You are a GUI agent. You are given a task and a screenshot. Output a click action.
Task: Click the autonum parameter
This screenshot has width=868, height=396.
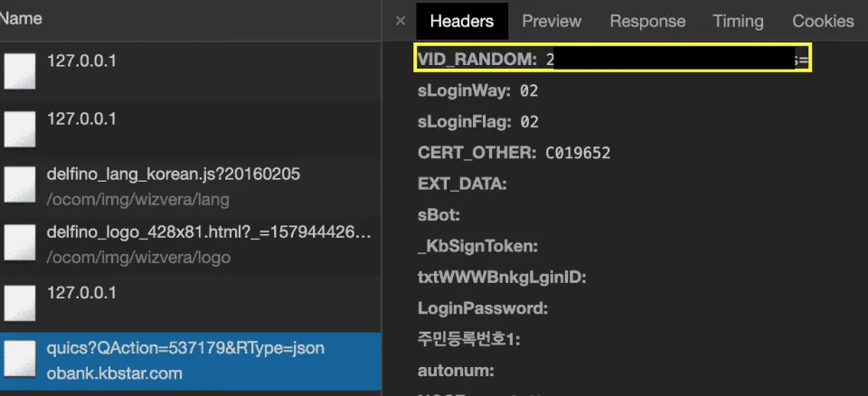pyautogui.click(x=456, y=370)
